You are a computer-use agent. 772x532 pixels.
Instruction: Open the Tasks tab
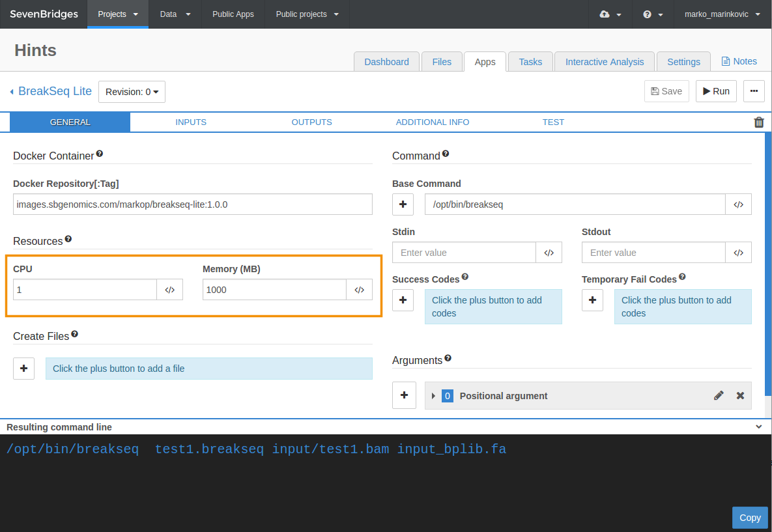click(x=530, y=62)
